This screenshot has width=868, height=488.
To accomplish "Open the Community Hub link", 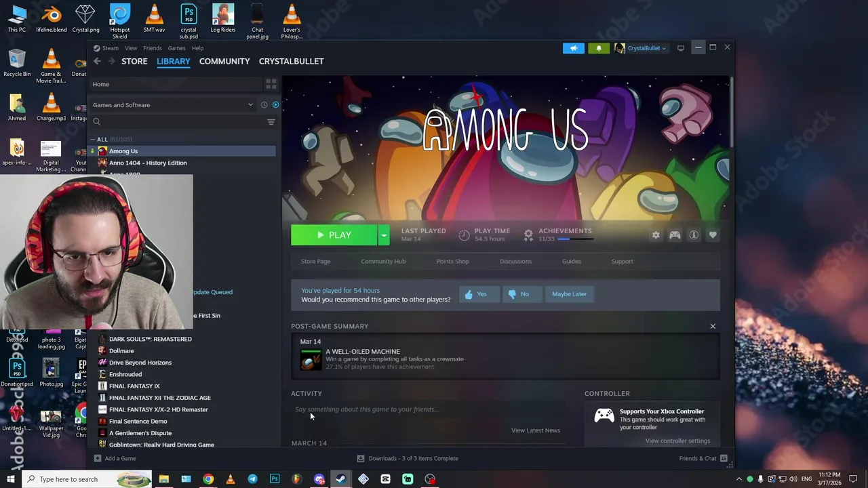I will click(x=383, y=262).
